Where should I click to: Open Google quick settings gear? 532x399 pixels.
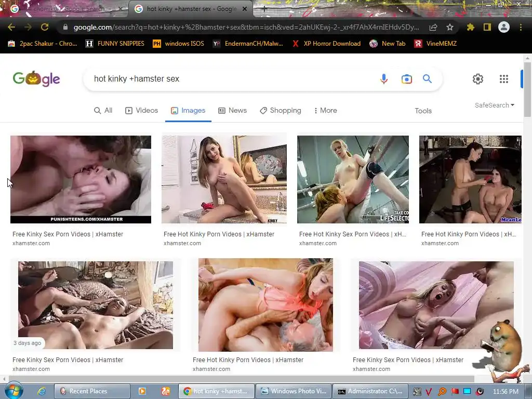(478, 79)
